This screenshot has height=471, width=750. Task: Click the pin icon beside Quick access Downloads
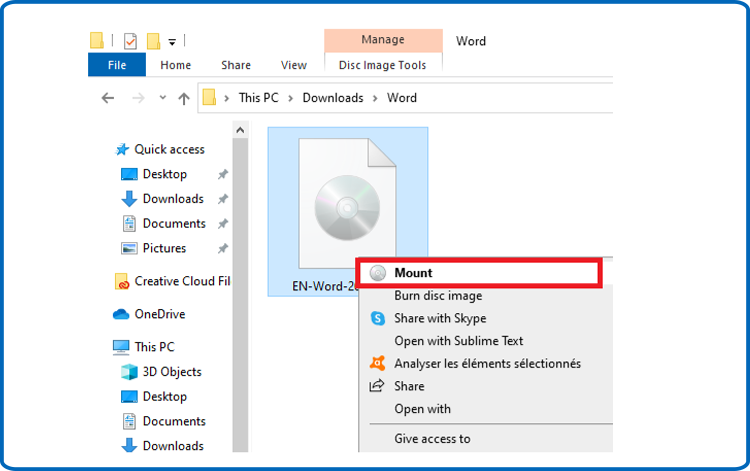coord(223,199)
